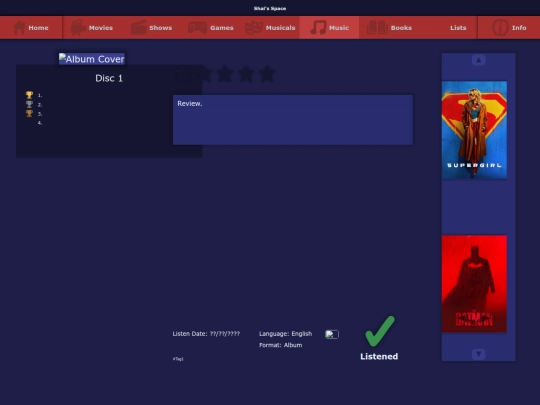The width and height of the screenshot is (540, 405).
Task: Click the gold trophy beside track 1
Action: pos(29,95)
